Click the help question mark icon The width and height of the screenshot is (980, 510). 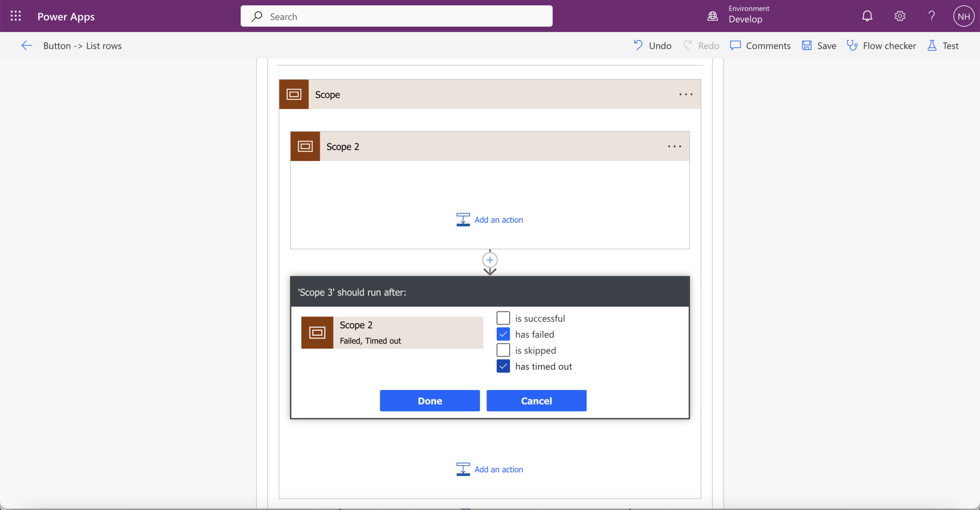tap(931, 17)
